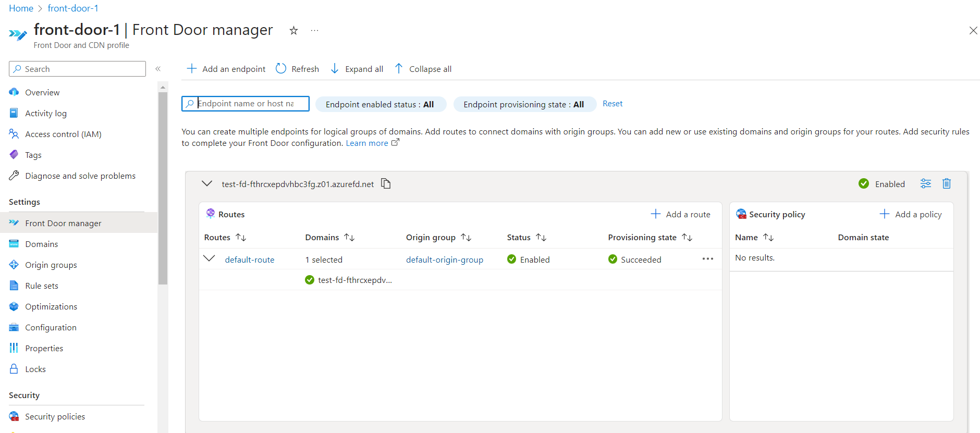Close the Front Door manager blade
Screen dimensions: 980x433
click(973, 31)
